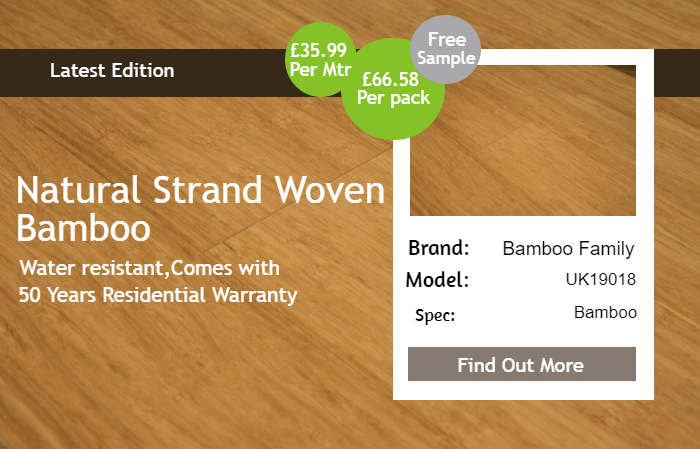Screen dimensions: 700x449
Task: Click the dark banner right of card
Action: (x=677, y=73)
